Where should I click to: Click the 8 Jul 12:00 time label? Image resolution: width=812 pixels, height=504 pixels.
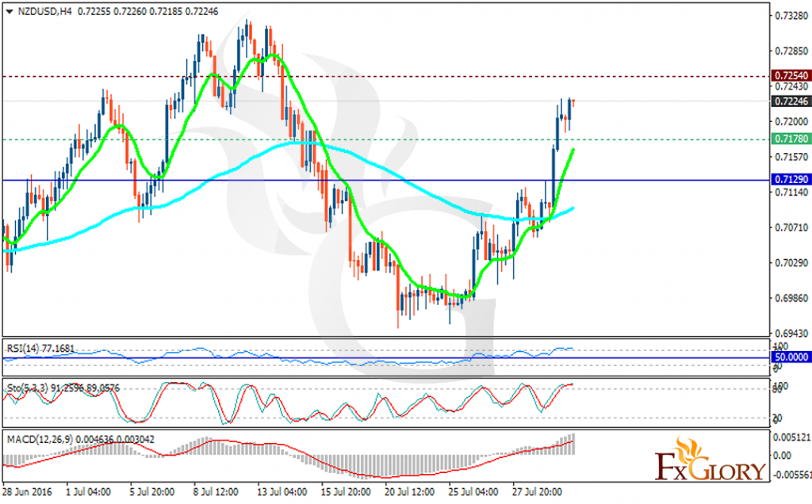(216, 491)
